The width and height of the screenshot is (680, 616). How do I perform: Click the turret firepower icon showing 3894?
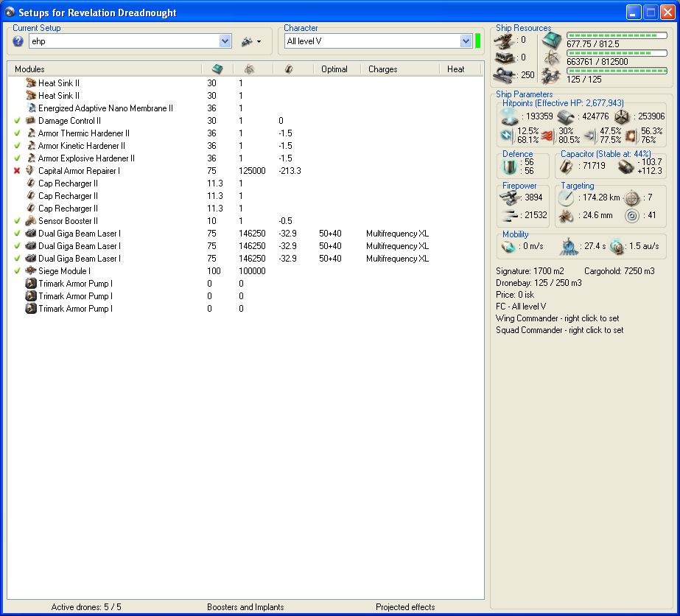pos(511,197)
